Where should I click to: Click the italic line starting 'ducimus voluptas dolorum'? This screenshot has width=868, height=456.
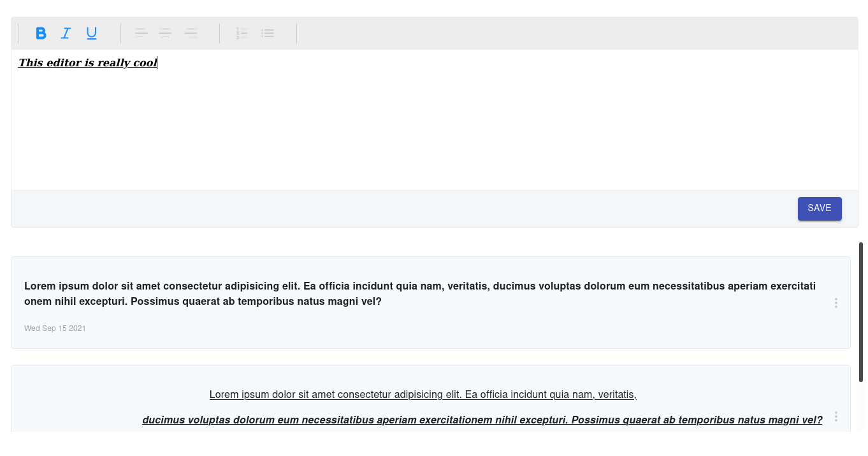click(482, 420)
